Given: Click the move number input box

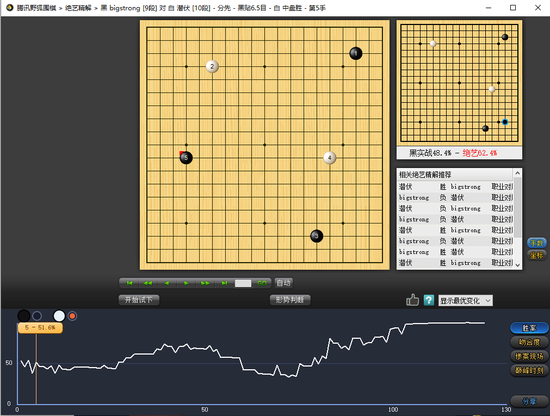Looking at the screenshot, I should coord(243,283).
